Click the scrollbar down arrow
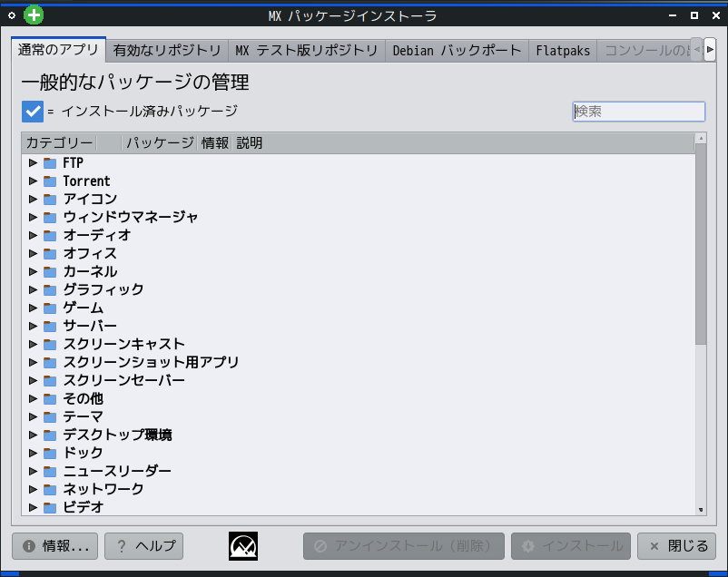This screenshot has height=577, width=728. 701,510
